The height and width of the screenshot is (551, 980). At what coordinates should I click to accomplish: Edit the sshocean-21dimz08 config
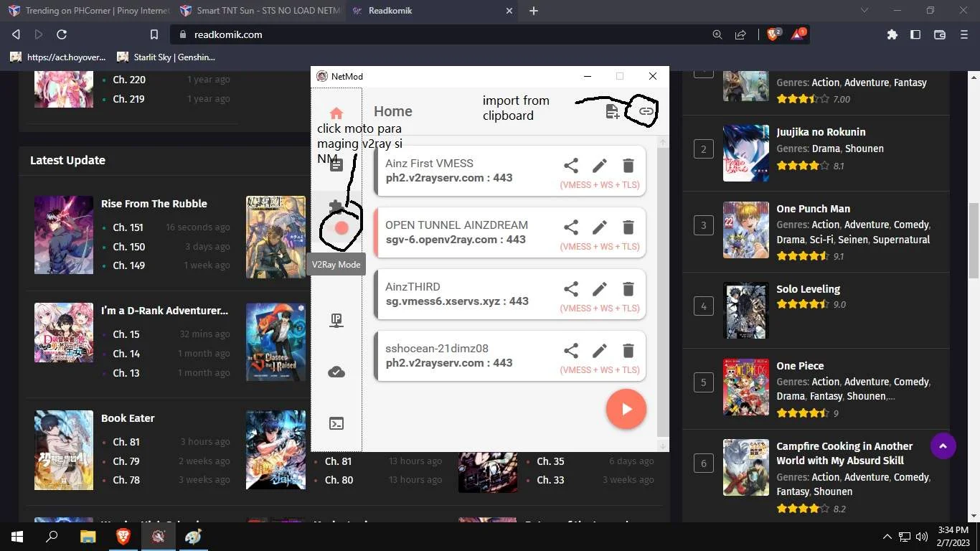coord(600,351)
